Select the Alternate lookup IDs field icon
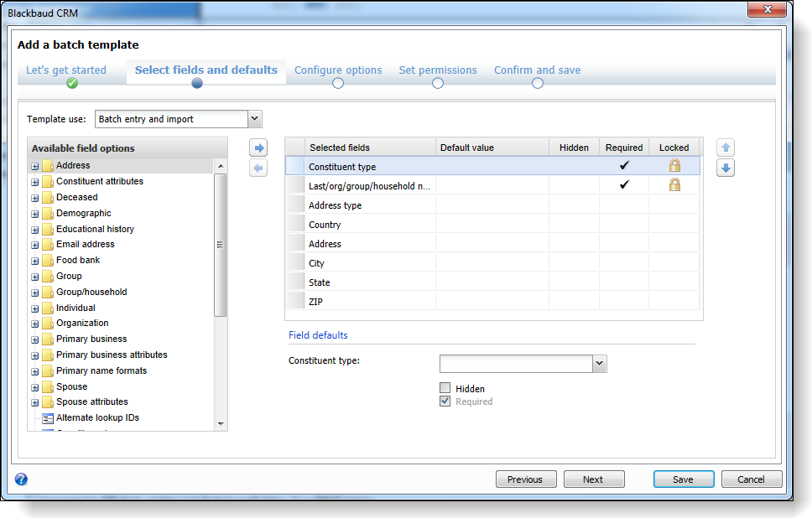 pyautogui.click(x=48, y=417)
